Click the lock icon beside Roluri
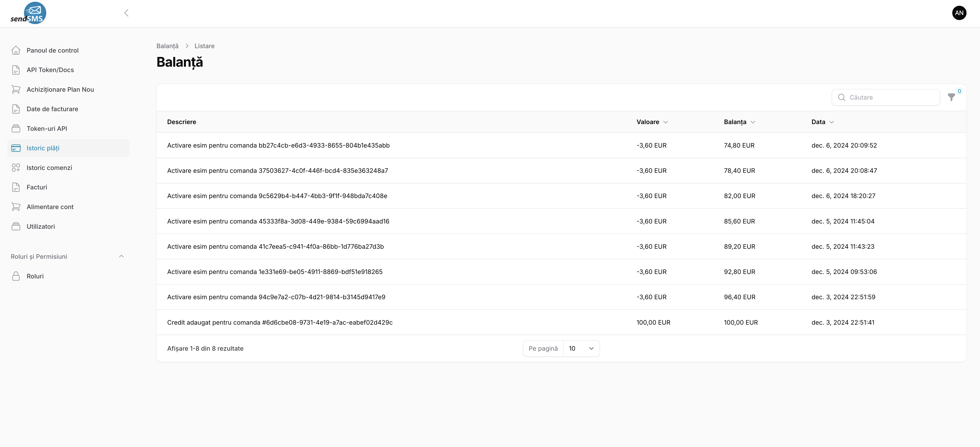This screenshot has width=980, height=447. [x=16, y=276]
